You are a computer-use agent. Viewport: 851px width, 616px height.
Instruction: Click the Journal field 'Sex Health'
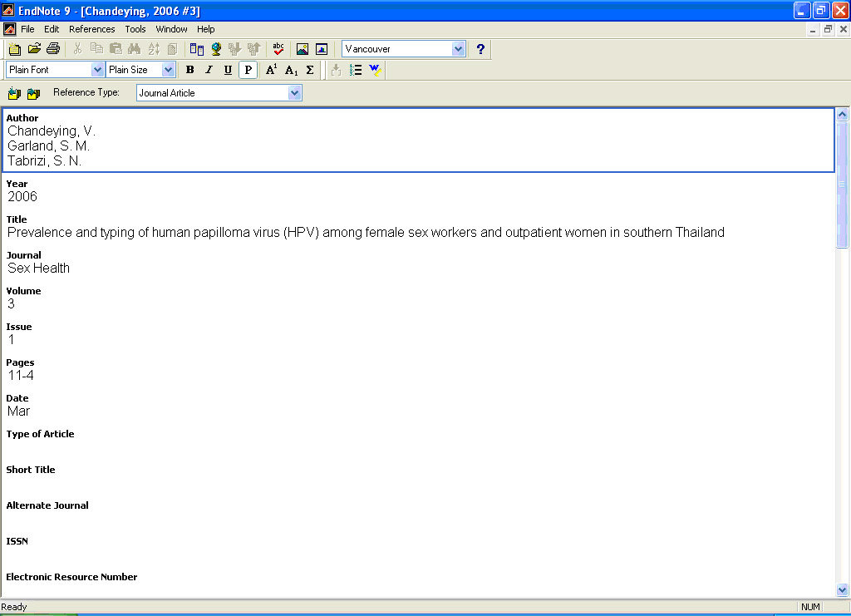coord(38,269)
